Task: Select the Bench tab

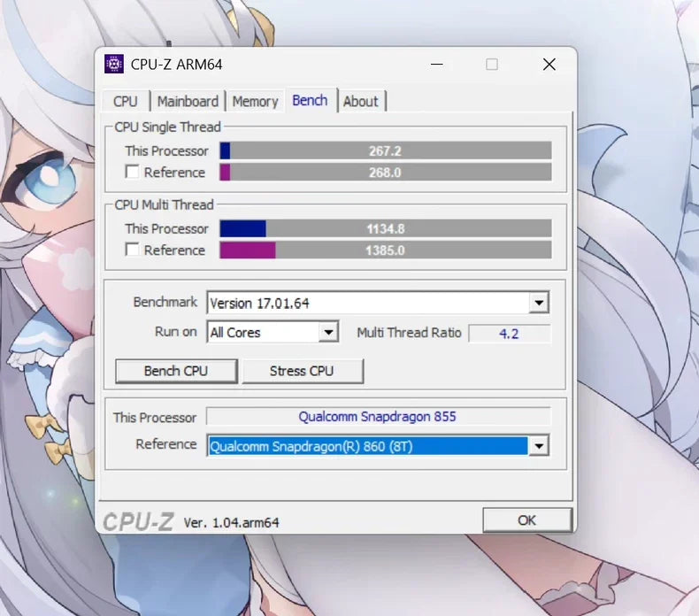Action: click(310, 100)
